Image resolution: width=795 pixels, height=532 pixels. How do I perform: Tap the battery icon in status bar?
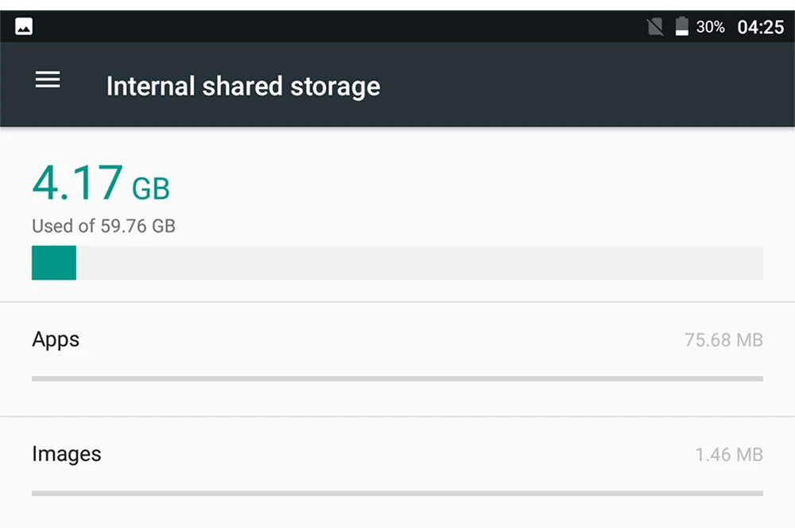pos(682,26)
